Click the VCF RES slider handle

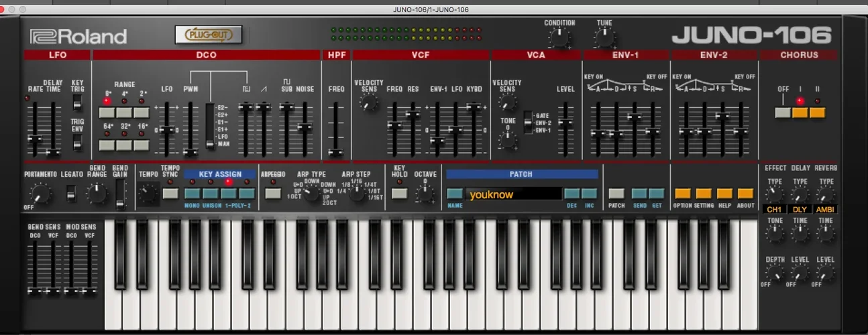413,114
